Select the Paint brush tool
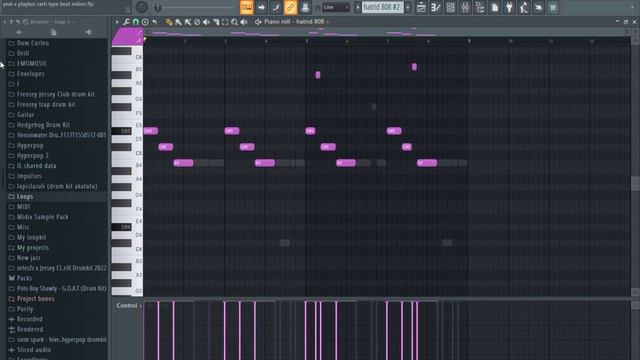The height and width of the screenshot is (360, 640). (x=178, y=22)
